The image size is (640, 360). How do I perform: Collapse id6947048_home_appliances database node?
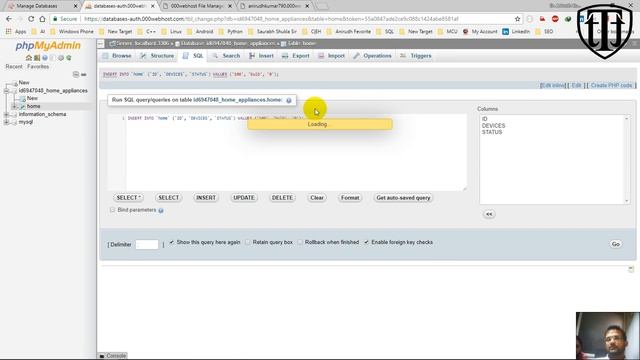(6, 91)
